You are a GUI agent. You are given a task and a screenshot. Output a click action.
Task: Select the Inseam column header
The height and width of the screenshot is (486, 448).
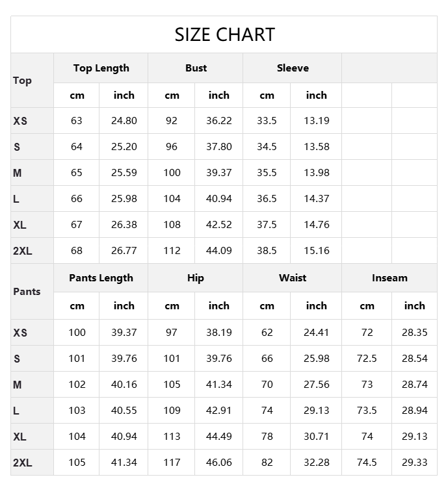pos(389,278)
